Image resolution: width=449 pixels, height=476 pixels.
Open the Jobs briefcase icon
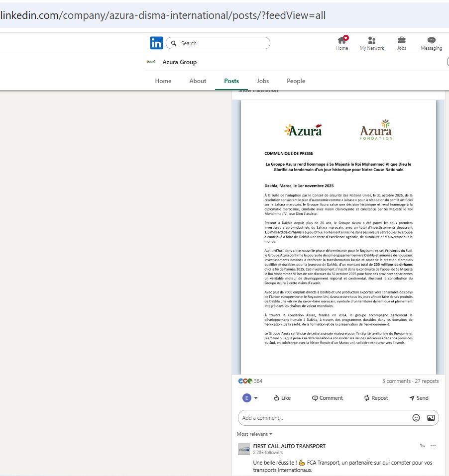(x=401, y=40)
